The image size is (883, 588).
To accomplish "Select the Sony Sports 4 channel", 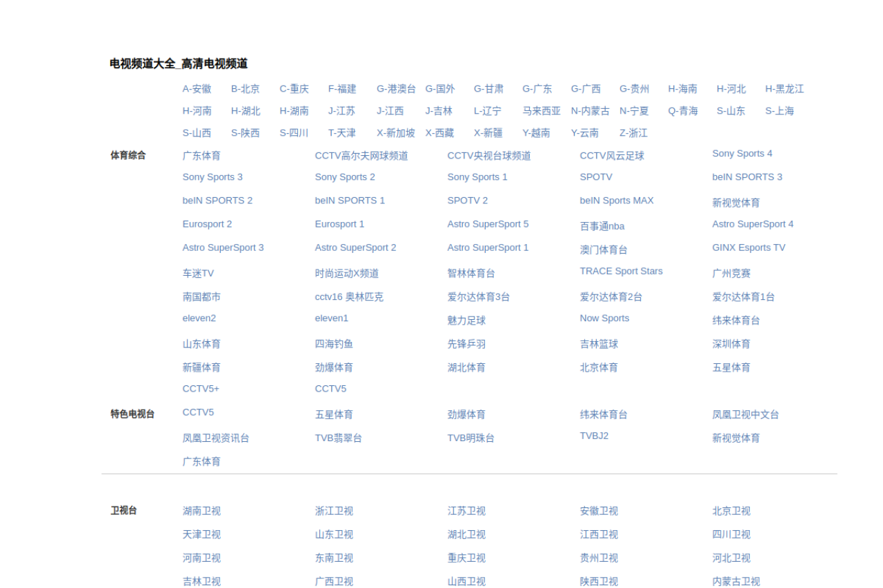I will click(x=742, y=154).
